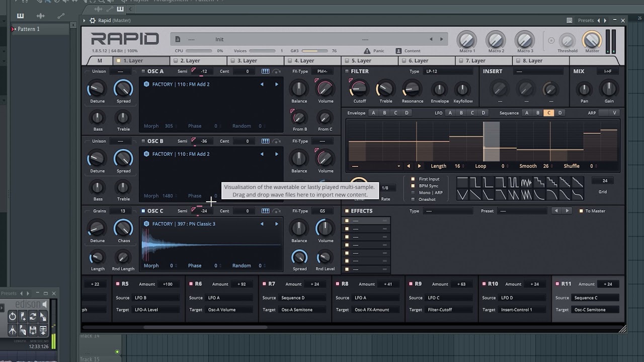Go to next OSC A wavetable
Screen dimensions: 644x362
point(276,84)
